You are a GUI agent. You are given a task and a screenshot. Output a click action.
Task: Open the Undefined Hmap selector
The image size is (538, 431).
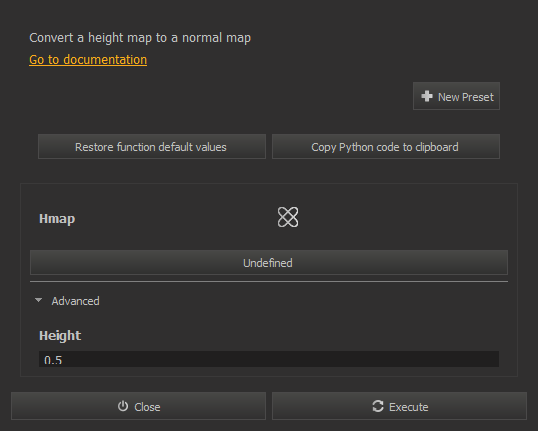[269, 263]
